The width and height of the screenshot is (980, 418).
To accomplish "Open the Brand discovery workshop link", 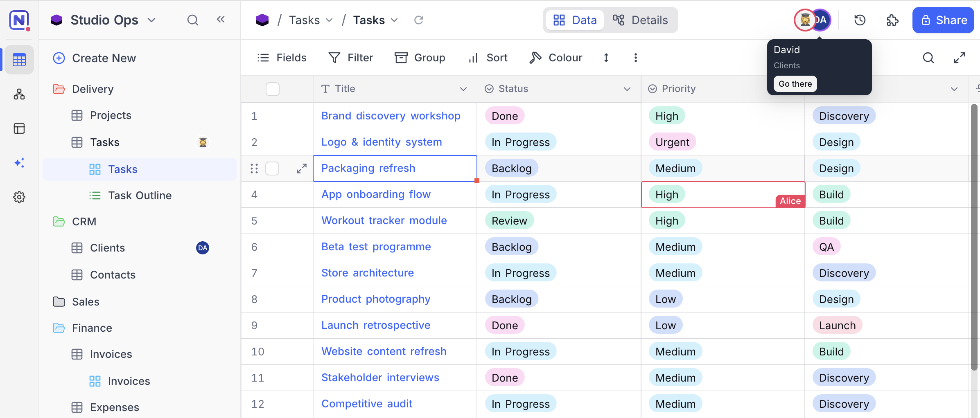I will (x=391, y=116).
